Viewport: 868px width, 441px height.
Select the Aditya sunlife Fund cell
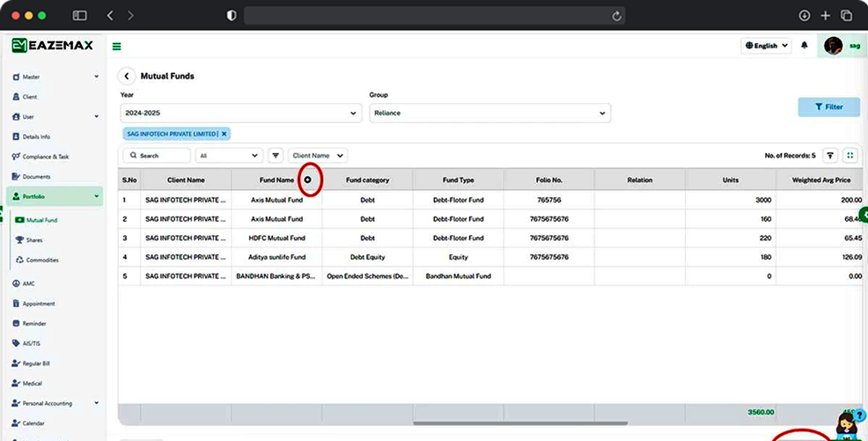pyautogui.click(x=276, y=257)
